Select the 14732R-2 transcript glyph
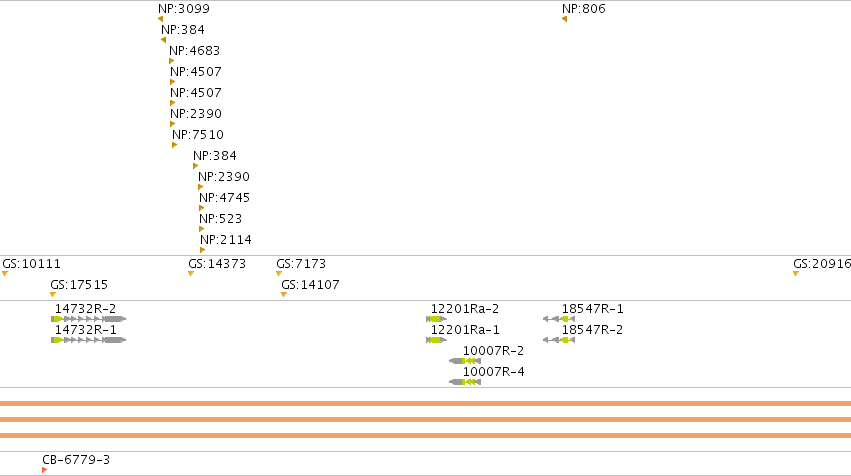This screenshot has width=851, height=476. point(88,319)
